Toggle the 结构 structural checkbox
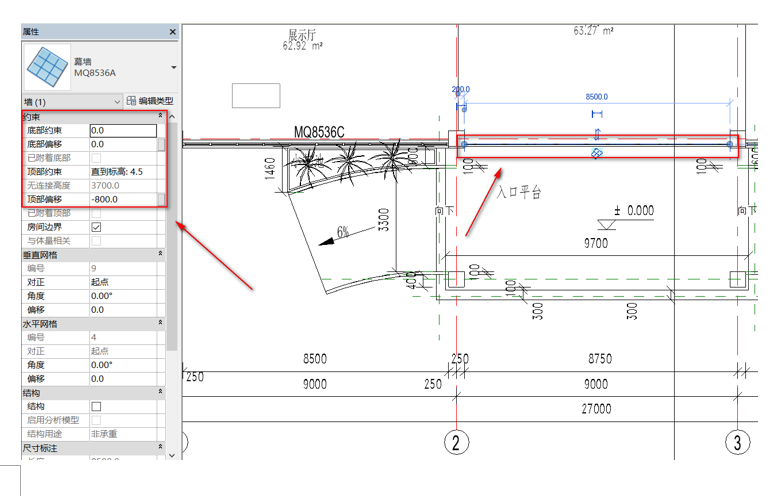The image size is (773, 496). point(96,407)
